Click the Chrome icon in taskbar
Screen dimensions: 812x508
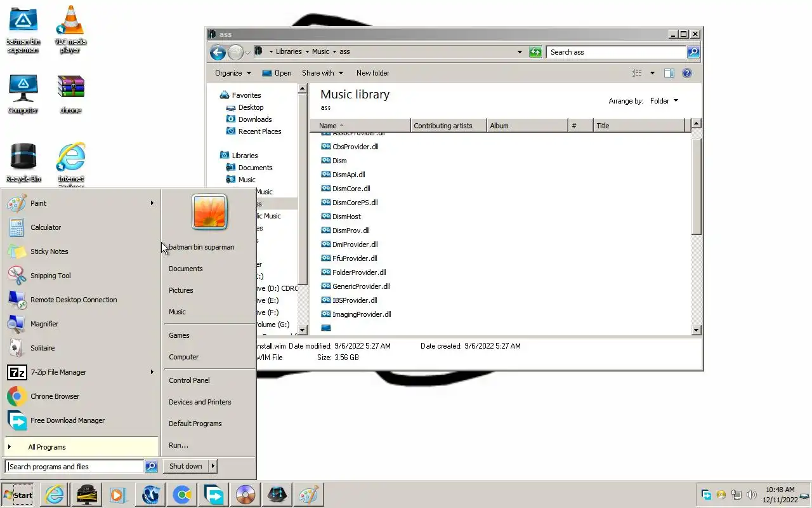click(182, 495)
